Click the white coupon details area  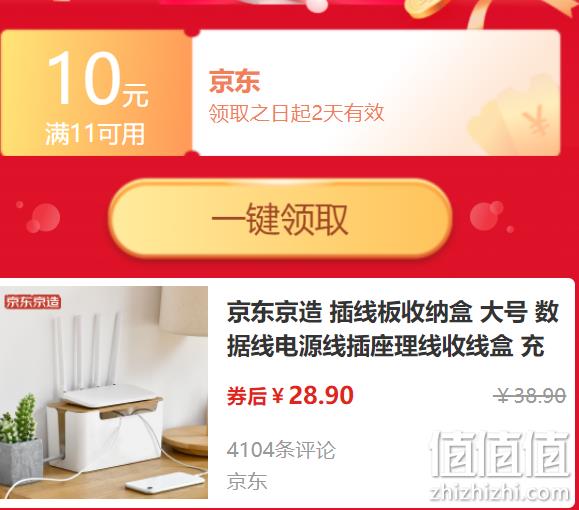click(376, 93)
